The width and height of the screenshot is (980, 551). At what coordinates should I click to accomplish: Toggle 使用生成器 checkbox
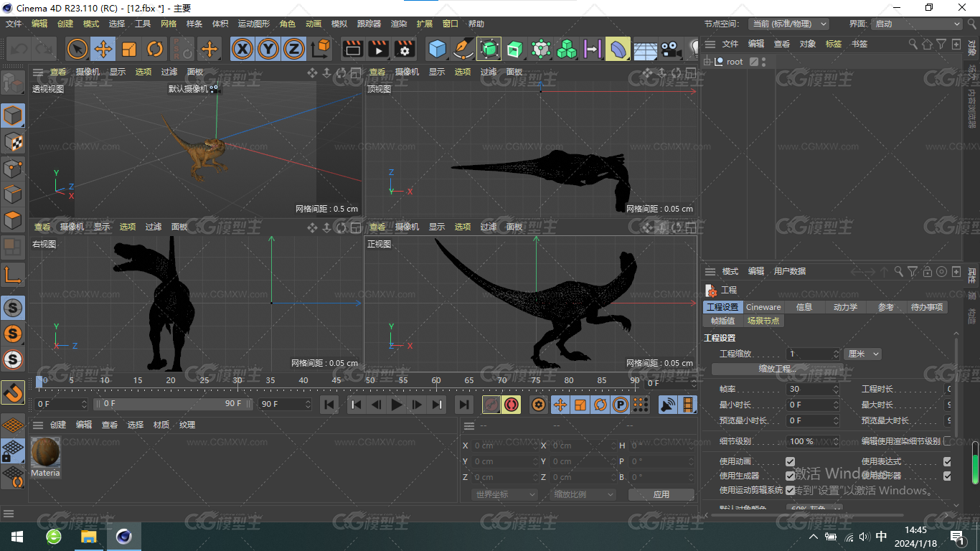coord(790,476)
